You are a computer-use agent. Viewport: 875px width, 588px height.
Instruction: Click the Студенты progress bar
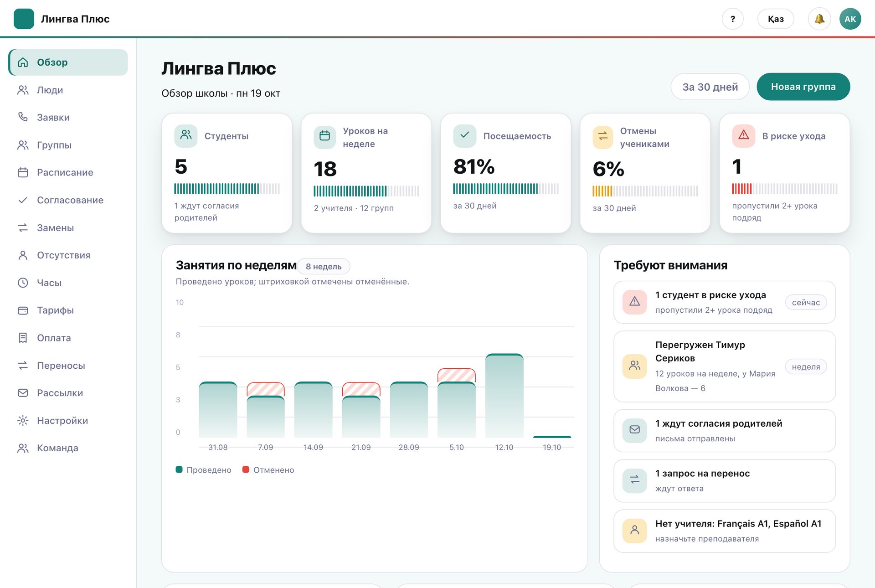tap(227, 189)
